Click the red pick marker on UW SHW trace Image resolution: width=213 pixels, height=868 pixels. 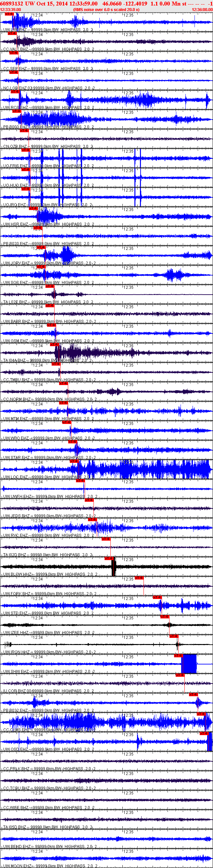(x=178, y=656)
